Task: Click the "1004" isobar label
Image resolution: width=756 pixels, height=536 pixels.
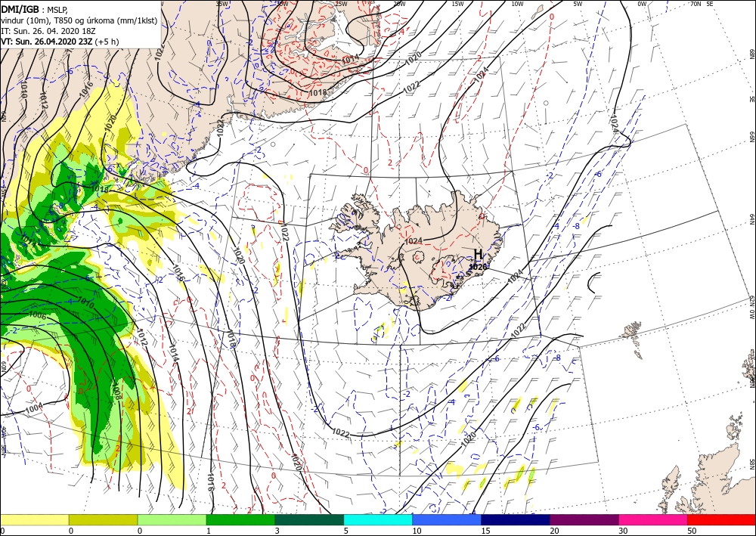Action: point(34,409)
